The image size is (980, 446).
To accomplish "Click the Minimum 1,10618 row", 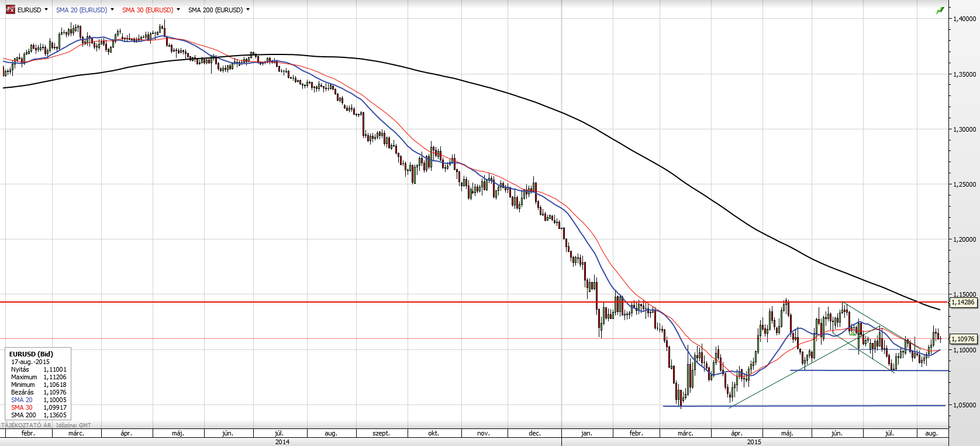I will (x=39, y=385).
